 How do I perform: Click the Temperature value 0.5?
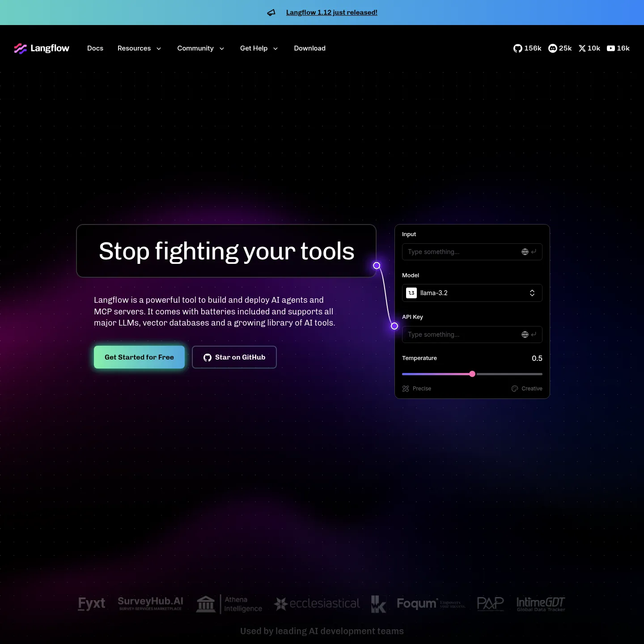(x=537, y=358)
